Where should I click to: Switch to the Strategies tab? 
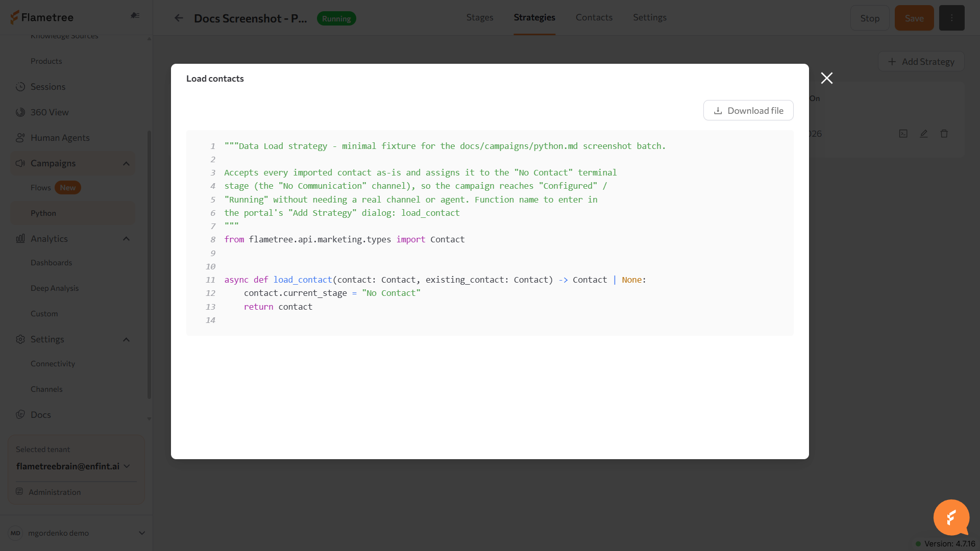coord(534,17)
